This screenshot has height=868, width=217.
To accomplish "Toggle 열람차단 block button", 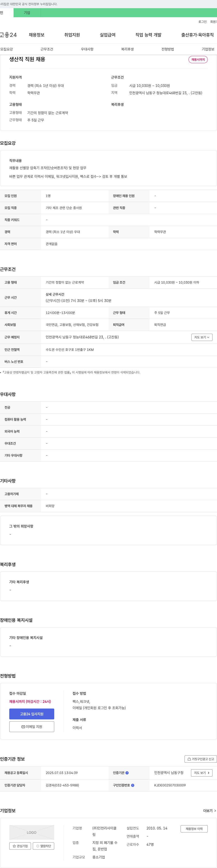I will click(x=43, y=846).
